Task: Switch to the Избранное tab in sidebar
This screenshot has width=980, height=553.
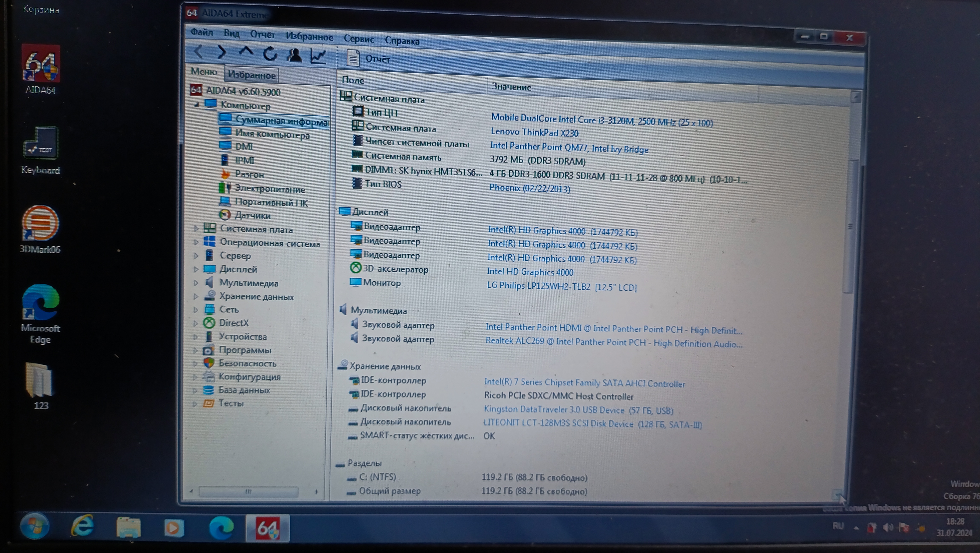Action: (252, 75)
